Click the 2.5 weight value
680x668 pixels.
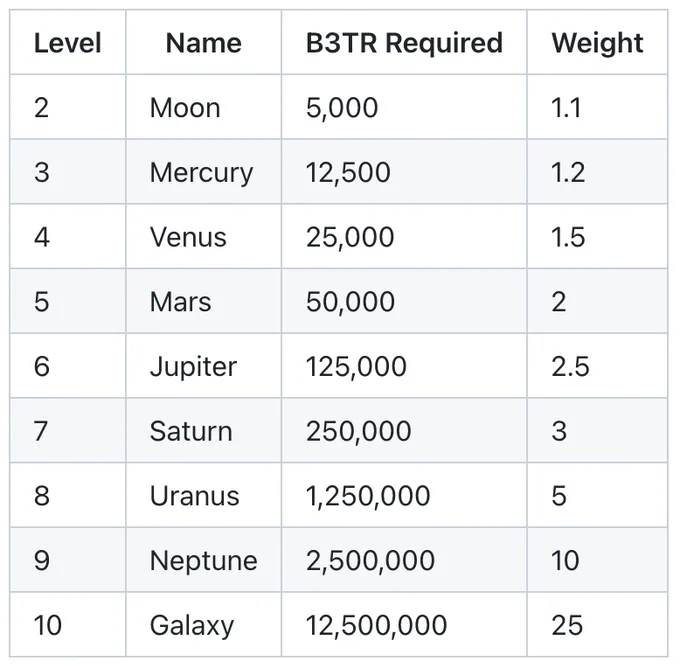point(570,367)
